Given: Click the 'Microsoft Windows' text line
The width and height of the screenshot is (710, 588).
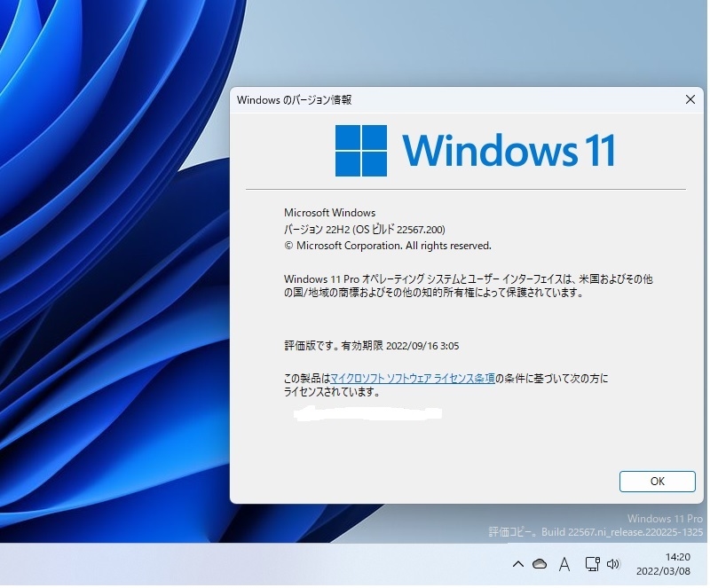Looking at the screenshot, I should tap(330, 214).
